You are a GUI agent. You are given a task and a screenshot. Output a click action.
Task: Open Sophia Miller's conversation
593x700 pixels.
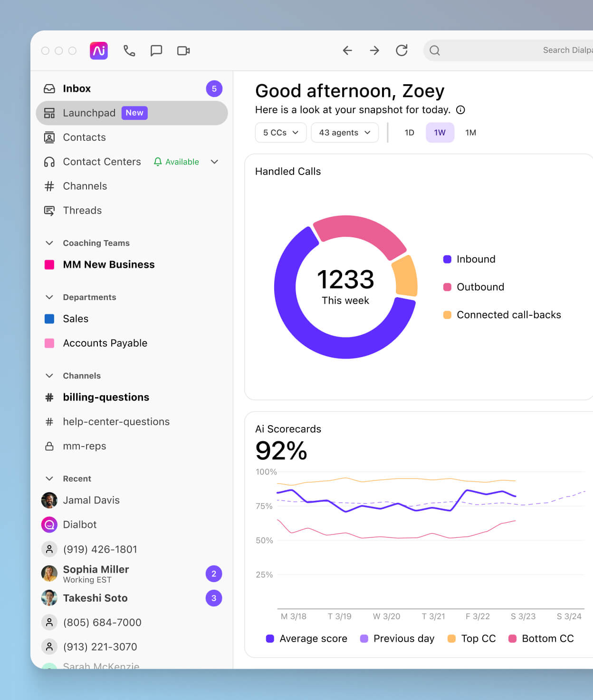click(96, 574)
